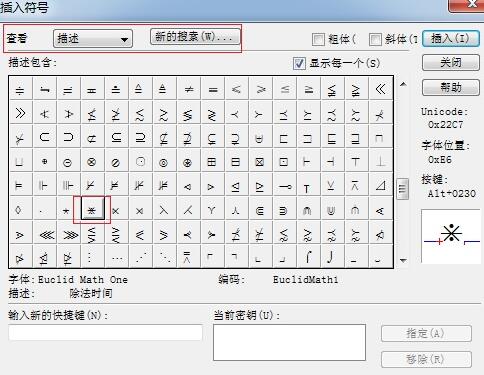Image resolution: width=484 pixels, height=375 pixels.
Task: Choose the right triangle (⊿) symbol
Action: 380,186
